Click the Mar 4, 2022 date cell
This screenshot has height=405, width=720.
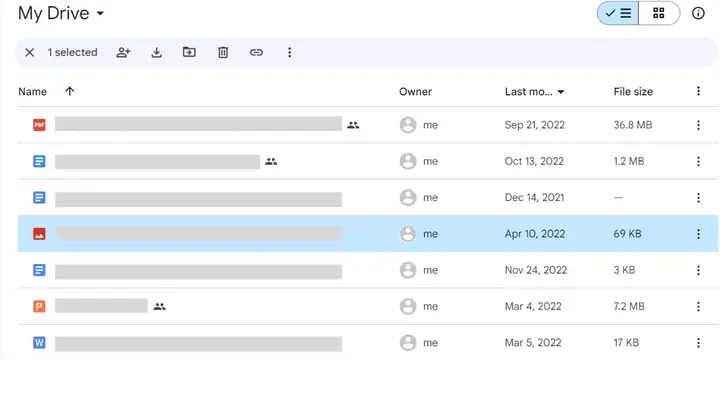click(x=533, y=306)
